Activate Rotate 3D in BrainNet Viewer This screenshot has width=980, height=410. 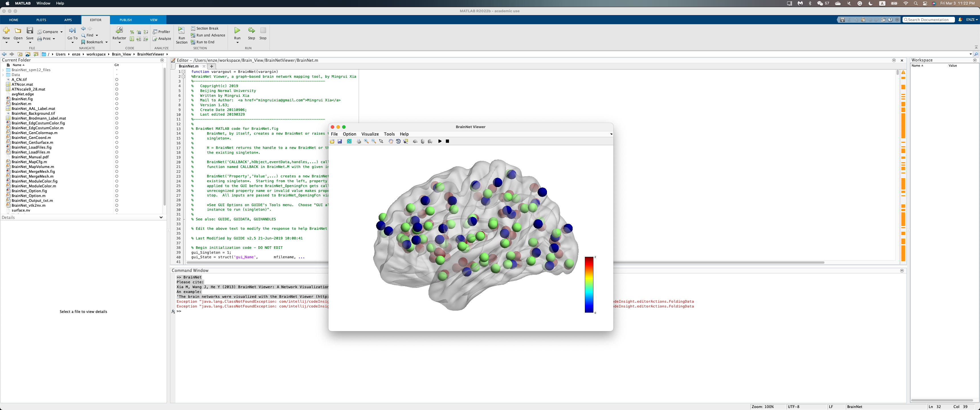click(x=398, y=141)
